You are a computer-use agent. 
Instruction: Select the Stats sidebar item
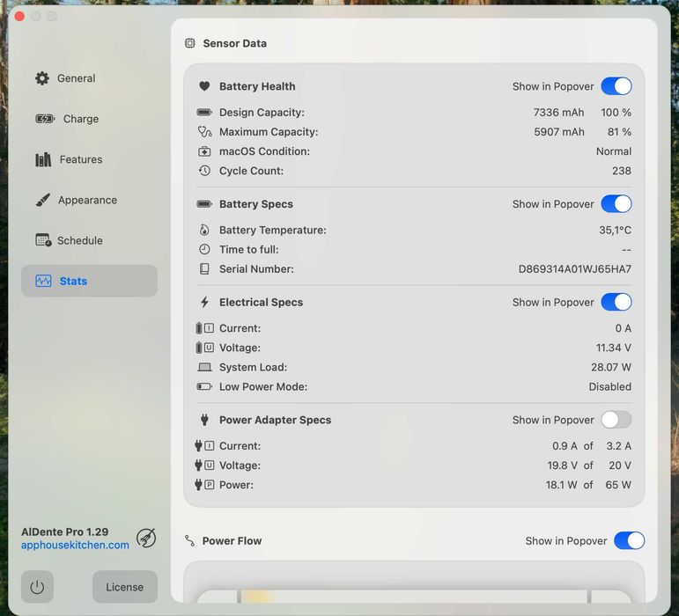point(89,282)
